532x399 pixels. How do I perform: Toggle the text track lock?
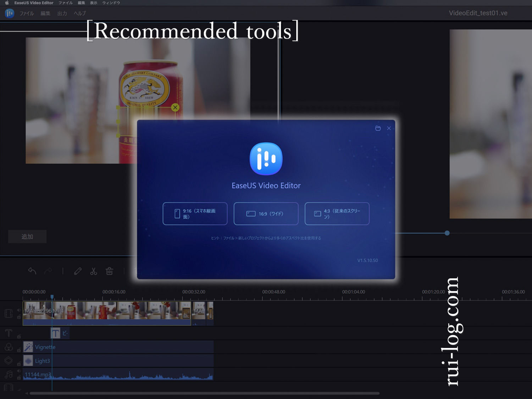19,336
